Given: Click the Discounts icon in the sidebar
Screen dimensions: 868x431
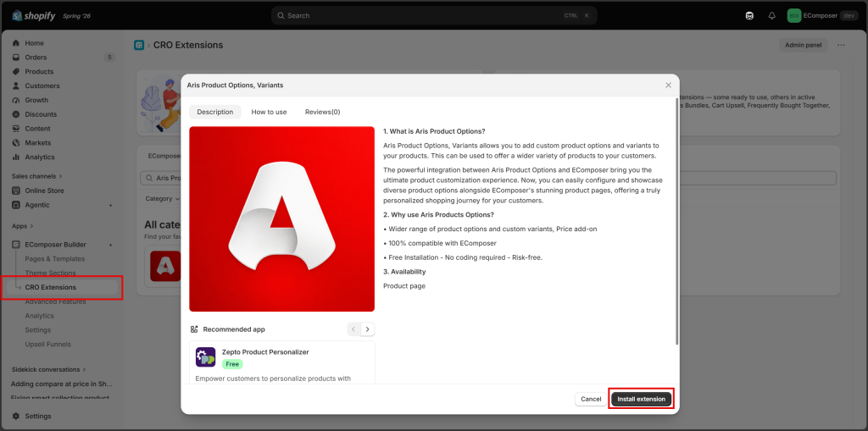Looking at the screenshot, I should coord(15,114).
